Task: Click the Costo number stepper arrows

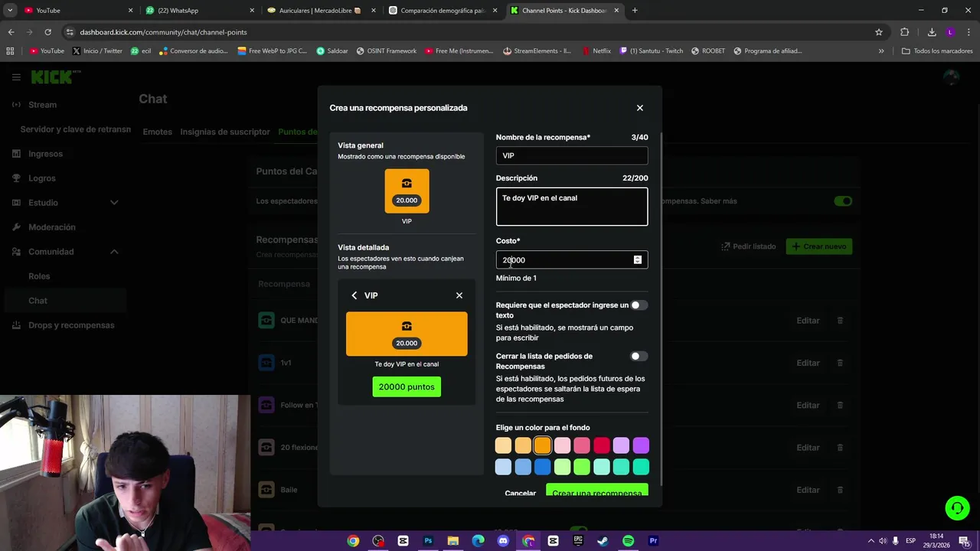Action: [x=637, y=260]
